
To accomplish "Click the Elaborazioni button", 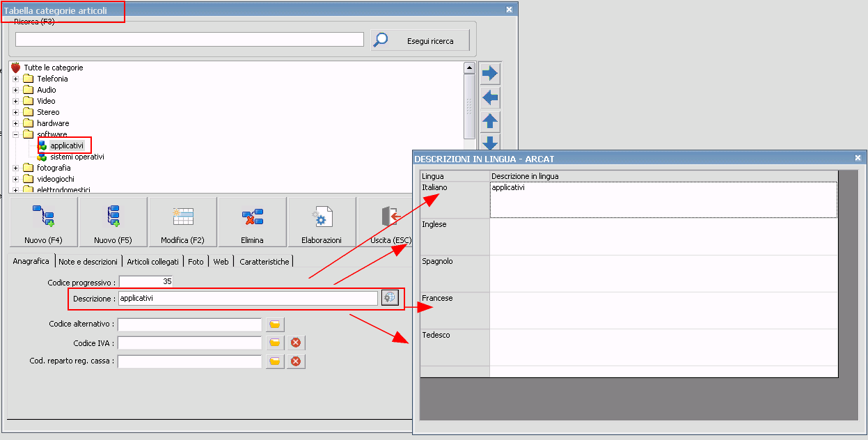I will [322, 222].
